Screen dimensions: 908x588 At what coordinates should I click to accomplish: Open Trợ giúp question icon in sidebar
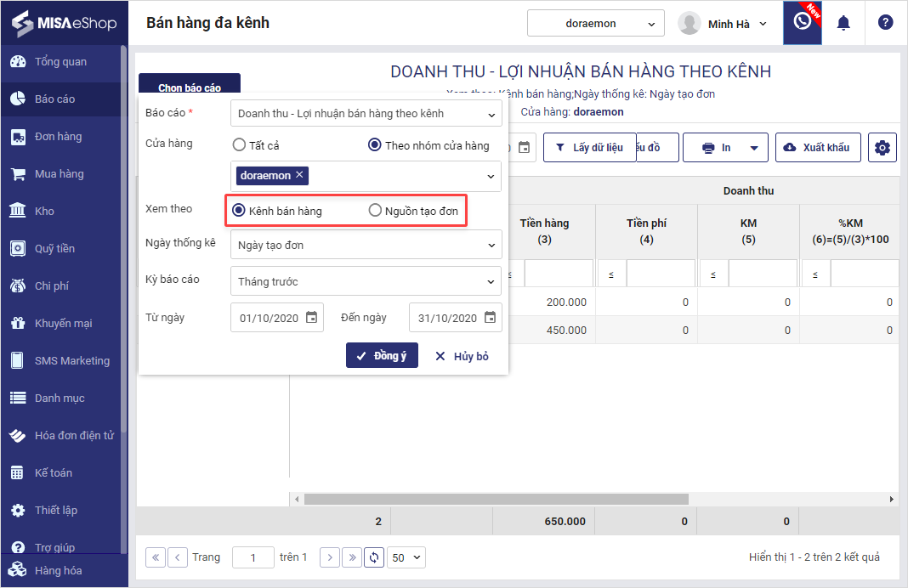tap(18, 547)
